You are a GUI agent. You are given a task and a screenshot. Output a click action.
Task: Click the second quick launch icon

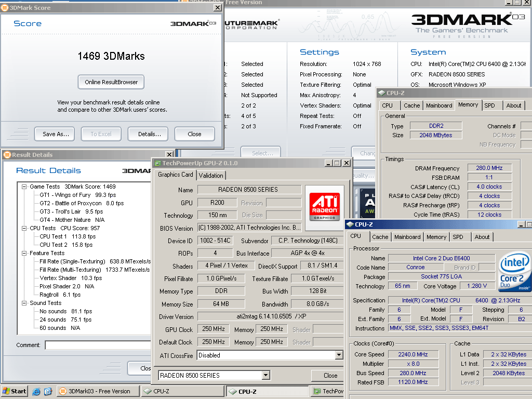[x=48, y=391]
